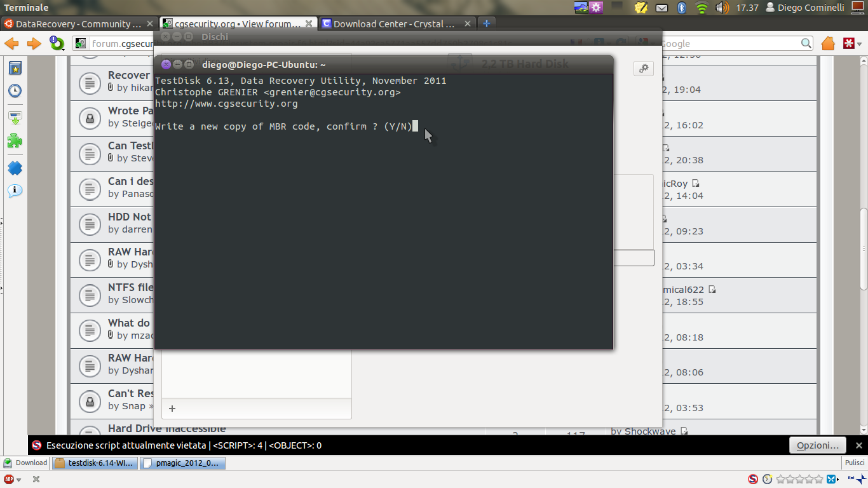Click the browser Back arrow button
This screenshot has height=488, width=868.
[11, 44]
